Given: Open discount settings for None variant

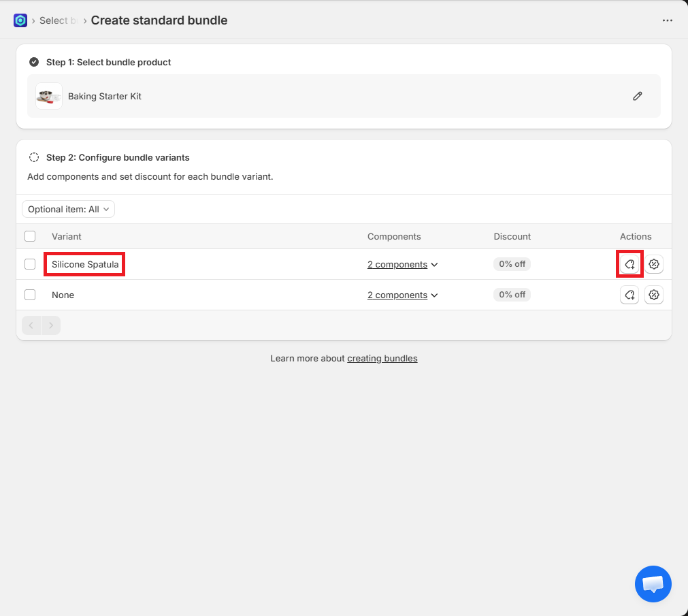Looking at the screenshot, I should click(654, 295).
